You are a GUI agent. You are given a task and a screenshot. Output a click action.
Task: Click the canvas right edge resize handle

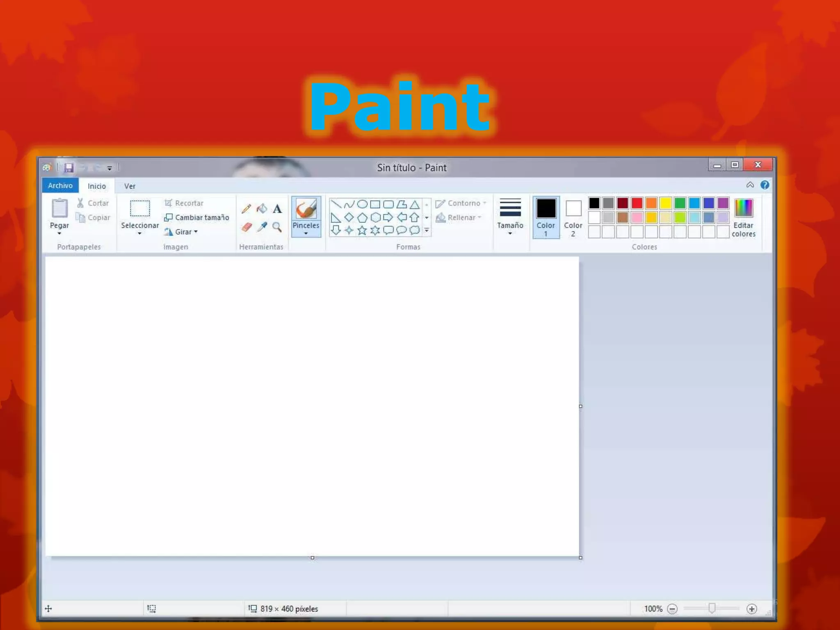580,406
